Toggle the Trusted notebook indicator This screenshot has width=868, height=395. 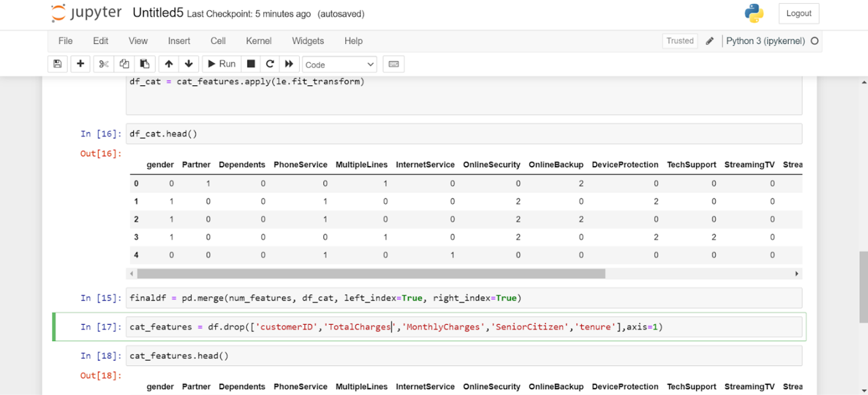tap(680, 41)
